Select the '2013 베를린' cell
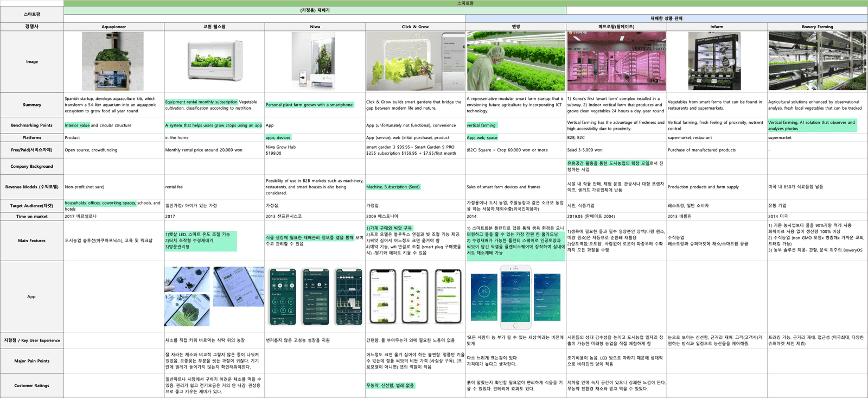Image resolution: width=868 pixels, height=398 pixels. (717, 217)
